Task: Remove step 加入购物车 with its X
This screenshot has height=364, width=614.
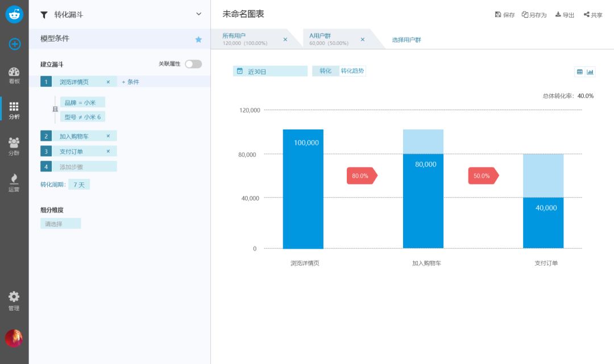Action: [x=108, y=136]
